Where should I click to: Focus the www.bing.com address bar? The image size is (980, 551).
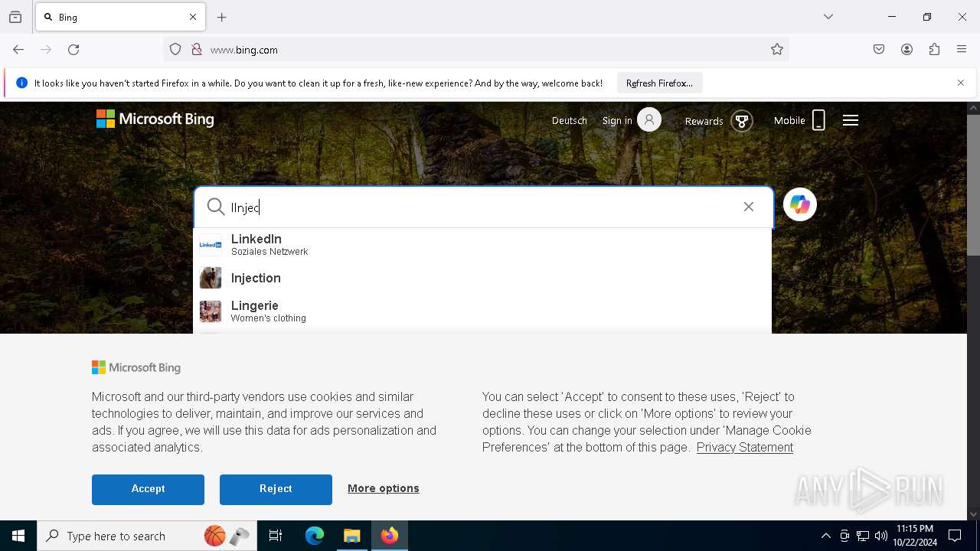click(475, 50)
